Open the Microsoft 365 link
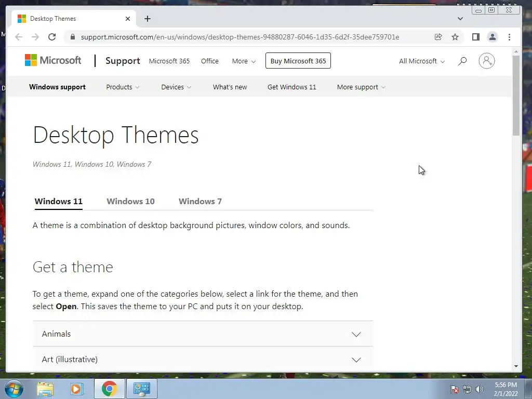 pos(169,61)
